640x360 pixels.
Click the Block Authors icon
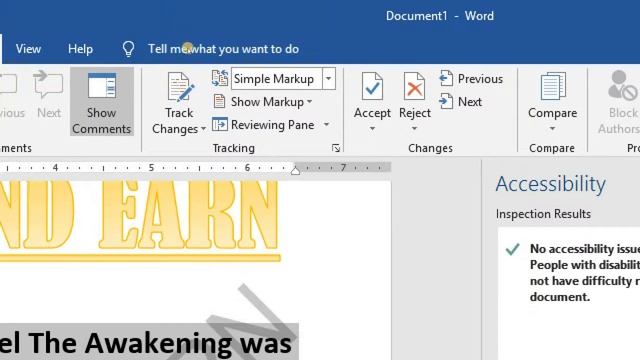(622, 85)
